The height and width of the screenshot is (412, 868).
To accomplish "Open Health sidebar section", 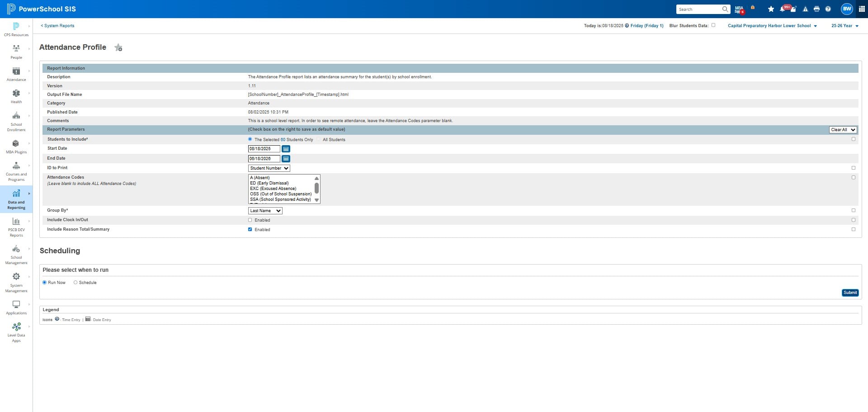I will point(16,96).
